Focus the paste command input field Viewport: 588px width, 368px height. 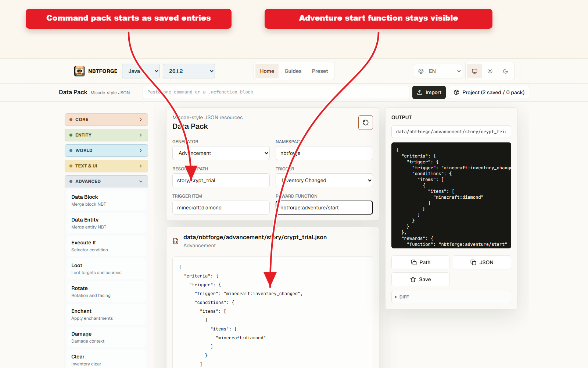click(276, 92)
